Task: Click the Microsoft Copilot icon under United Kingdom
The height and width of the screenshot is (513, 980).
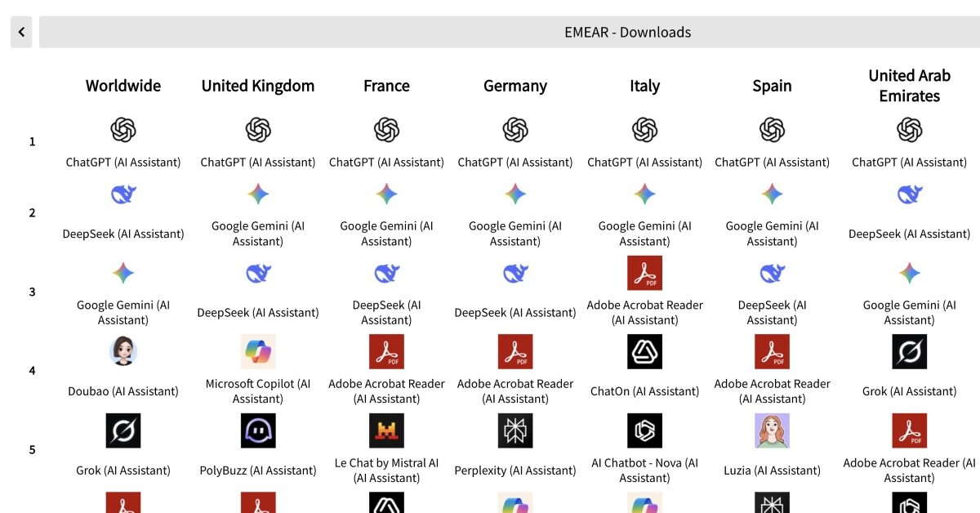Action: [x=258, y=351]
